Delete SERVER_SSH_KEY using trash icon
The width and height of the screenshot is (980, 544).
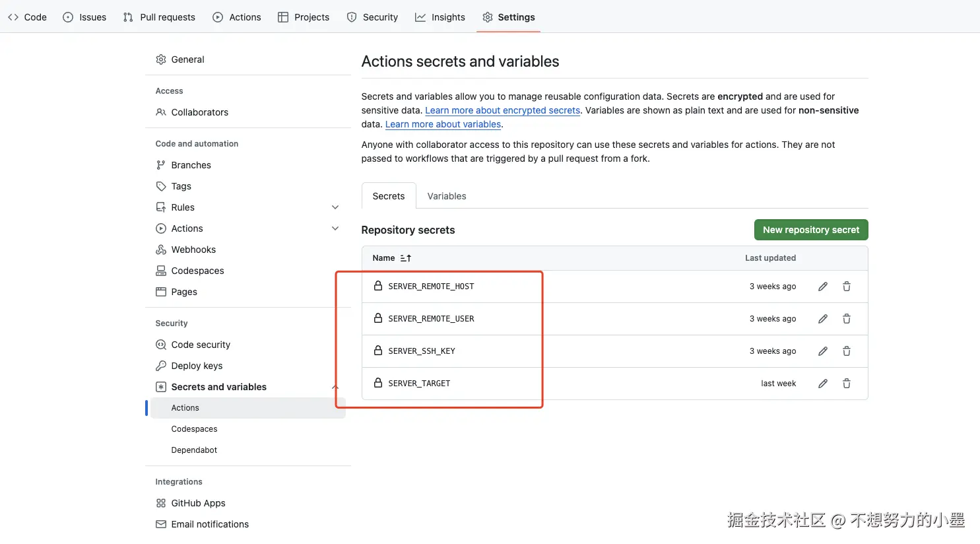pyautogui.click(x=846, y=351)
